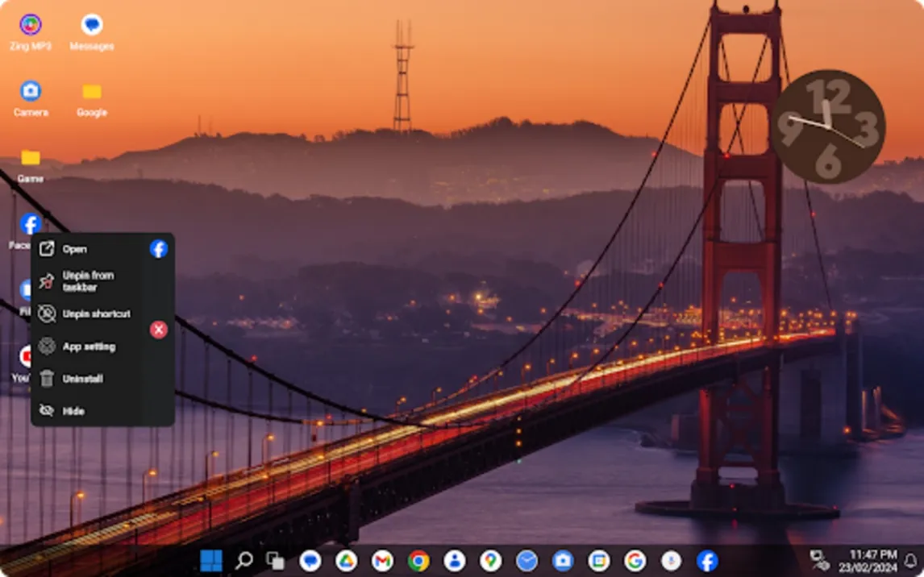Click App setting in the context menu
Image resolution: width=924 pixels, height=577 pixels.
[x=89, y=347]
